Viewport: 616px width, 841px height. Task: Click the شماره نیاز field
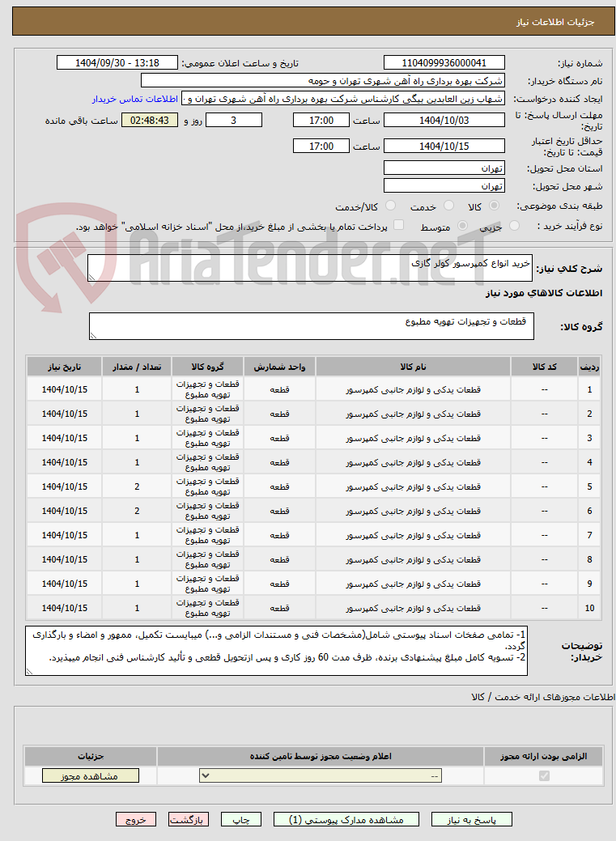[444, 63]
